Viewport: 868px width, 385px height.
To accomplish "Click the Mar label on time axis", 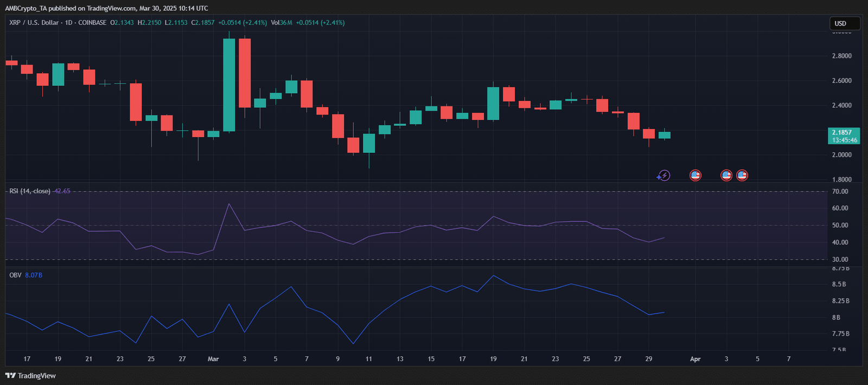I will [x=213, y=359].
